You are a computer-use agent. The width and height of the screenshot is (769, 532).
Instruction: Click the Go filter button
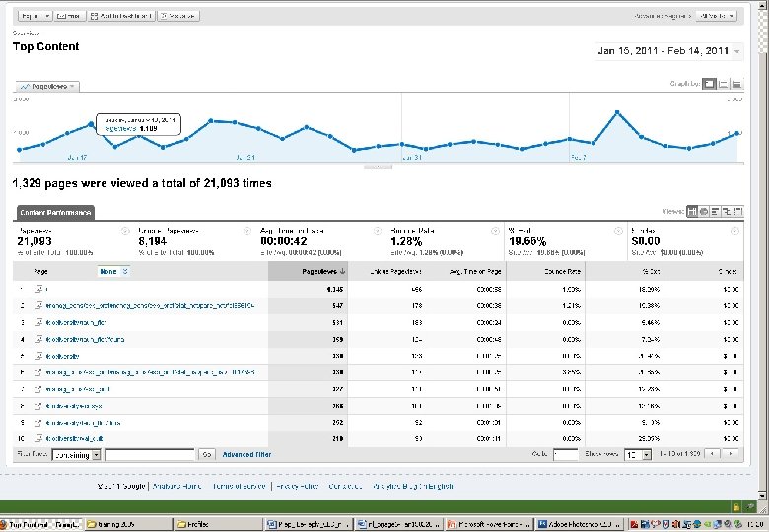[206, 455]
